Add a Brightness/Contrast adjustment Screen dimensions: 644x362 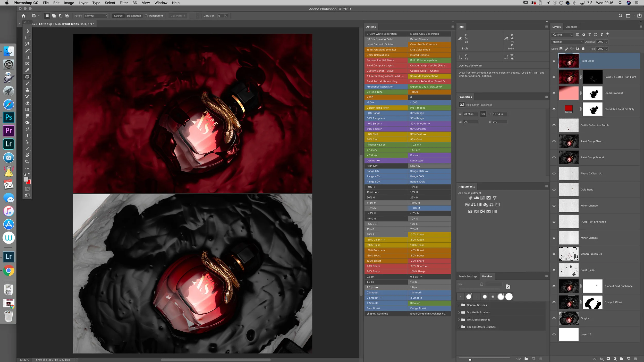click(470, 198)
